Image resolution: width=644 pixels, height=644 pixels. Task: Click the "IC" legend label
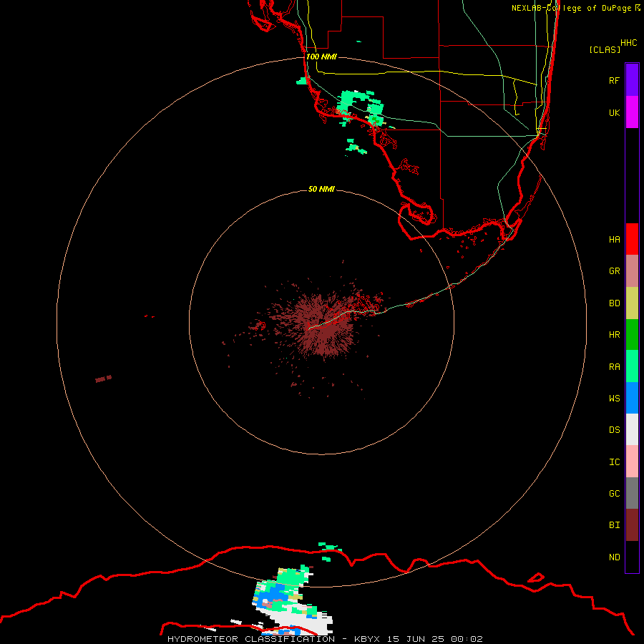[614, 462]
